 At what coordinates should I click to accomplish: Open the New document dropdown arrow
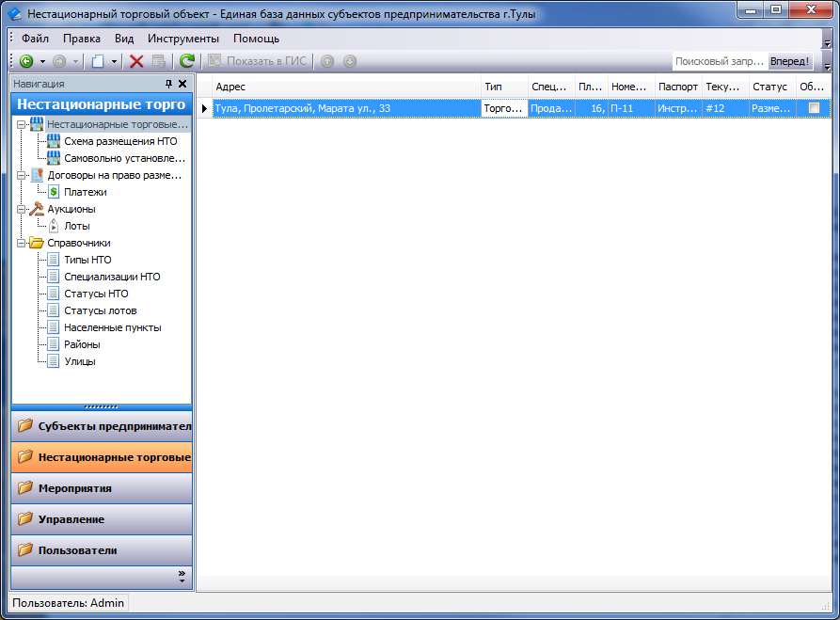[114, 62]
